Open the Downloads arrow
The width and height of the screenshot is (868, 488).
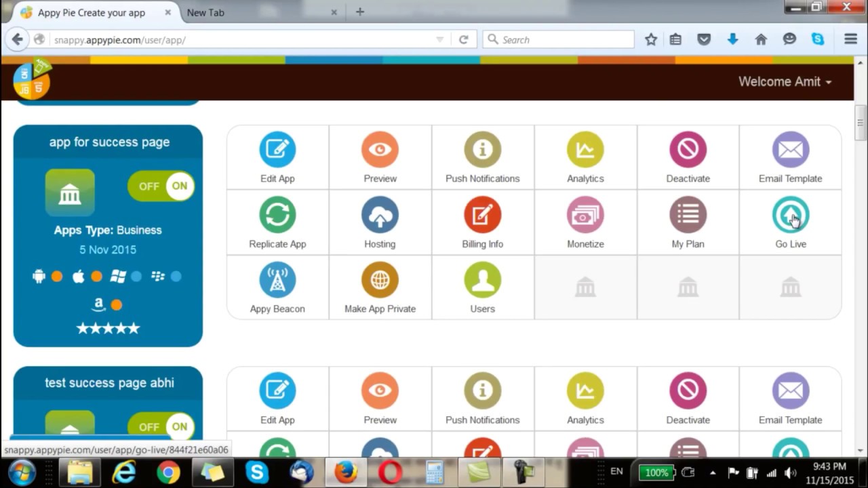tap(732, 39)
